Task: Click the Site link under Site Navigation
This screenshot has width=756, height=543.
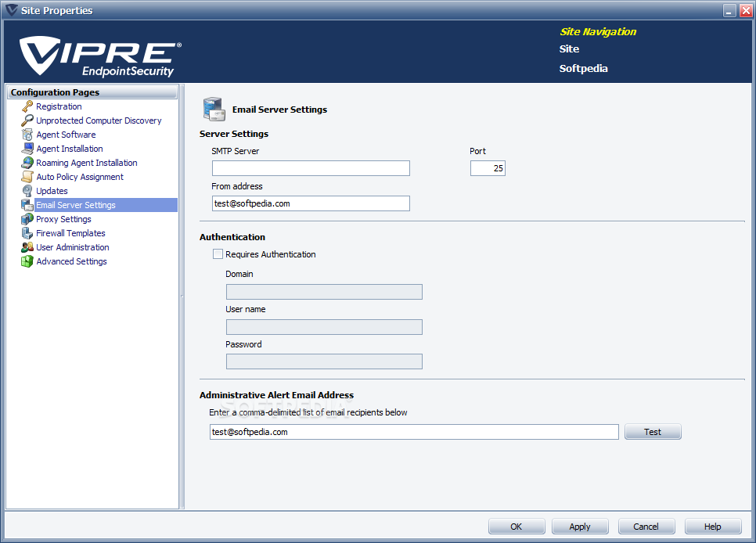Action: [x=569, y=49]
